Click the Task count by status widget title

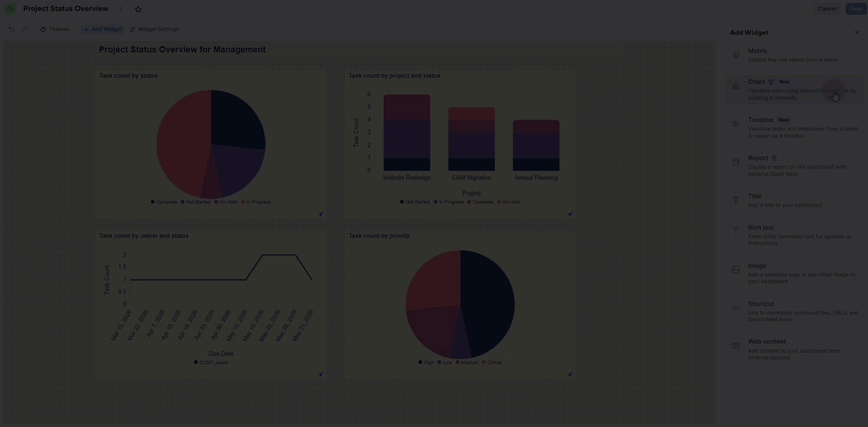[x=128, y=76]
